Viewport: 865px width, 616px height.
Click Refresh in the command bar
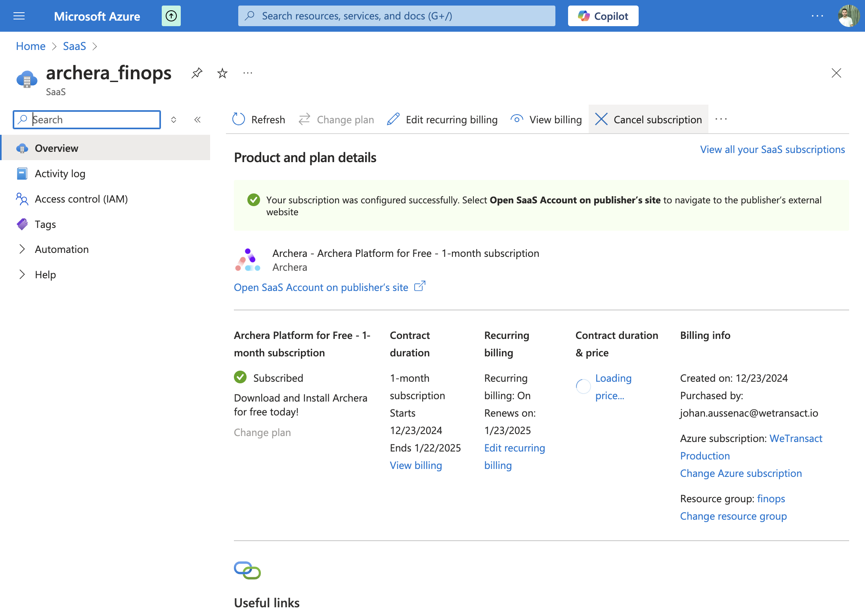pyautogui.click(x=258, y=119)
